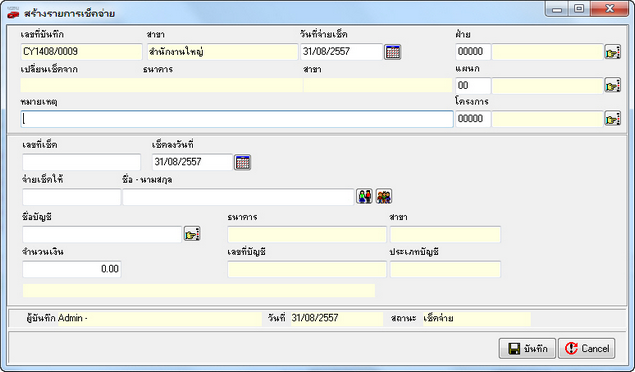Maximize the สร้างรายการเช็คจ่าย window

(x=579, y=9)
